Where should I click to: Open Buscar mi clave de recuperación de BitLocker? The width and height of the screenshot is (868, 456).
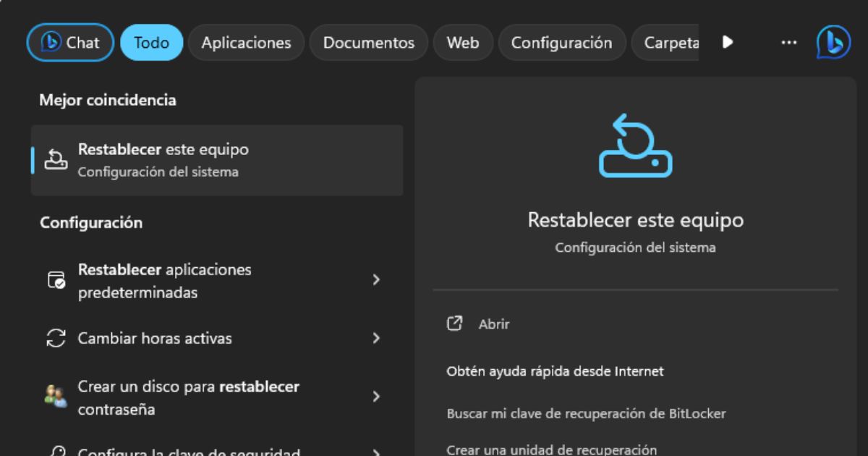586,414
